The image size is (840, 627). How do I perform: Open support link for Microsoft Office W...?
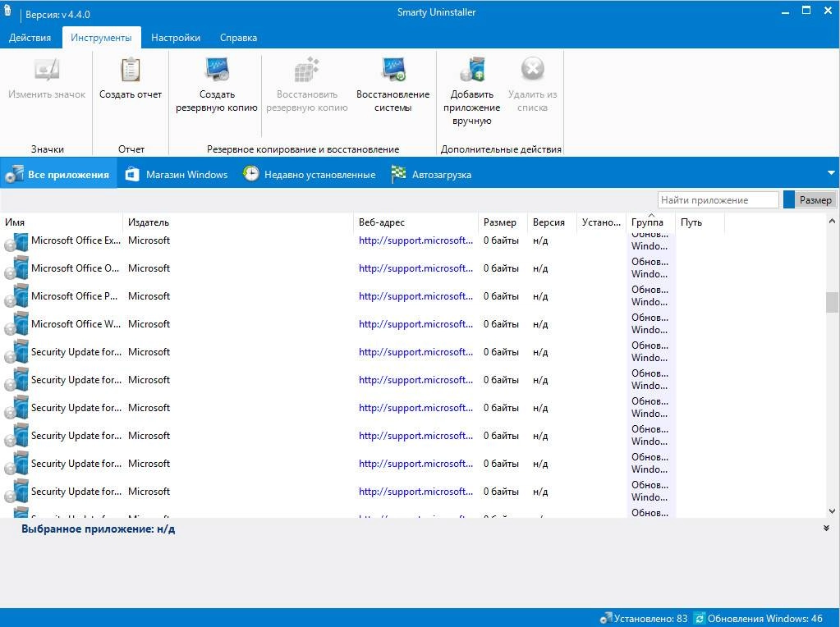(415, 324)
